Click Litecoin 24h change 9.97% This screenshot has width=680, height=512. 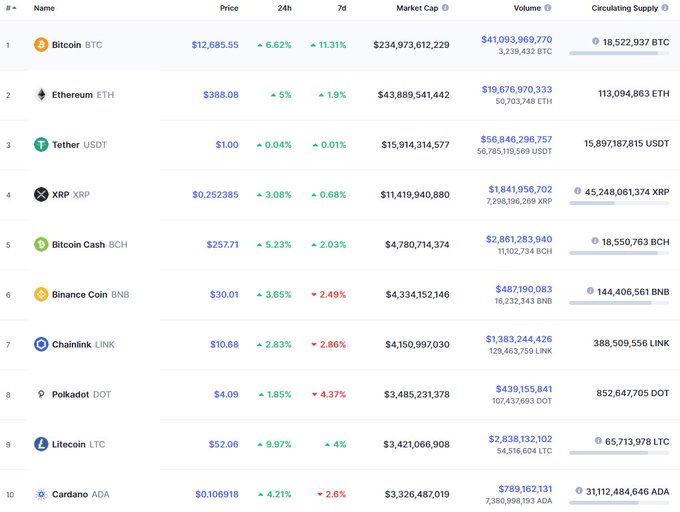pos(275,444)
